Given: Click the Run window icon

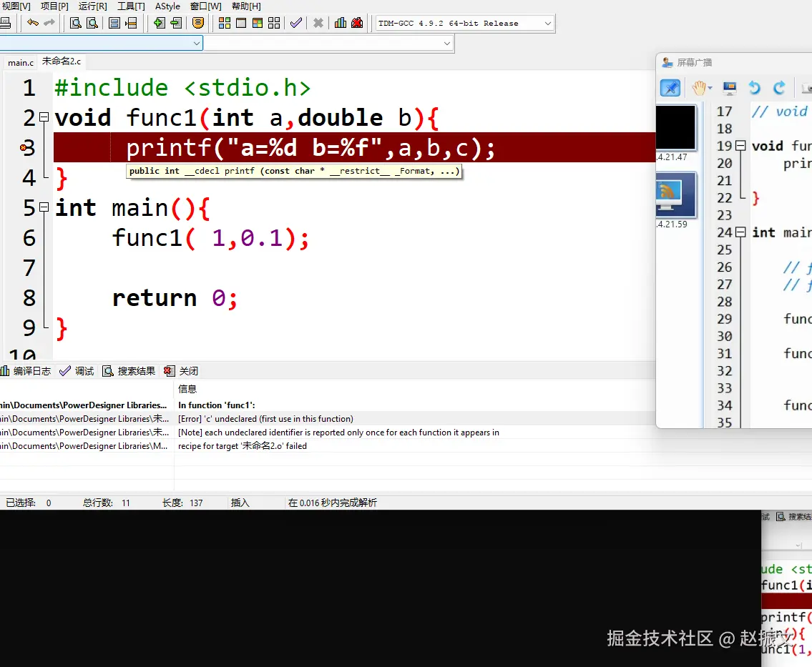Looking at the screenshot, I should 241,23.
